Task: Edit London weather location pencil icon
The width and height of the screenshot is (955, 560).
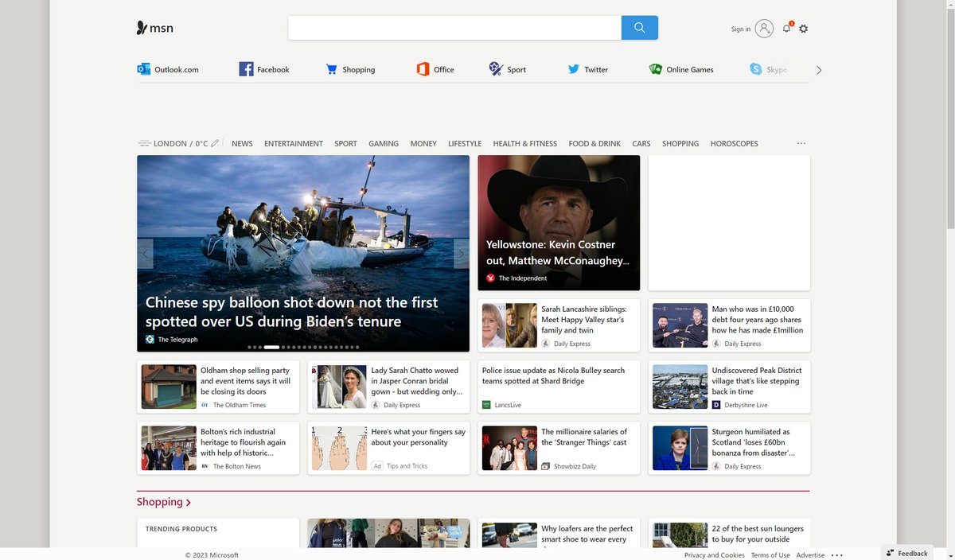Action: click(x=215, y=144)
